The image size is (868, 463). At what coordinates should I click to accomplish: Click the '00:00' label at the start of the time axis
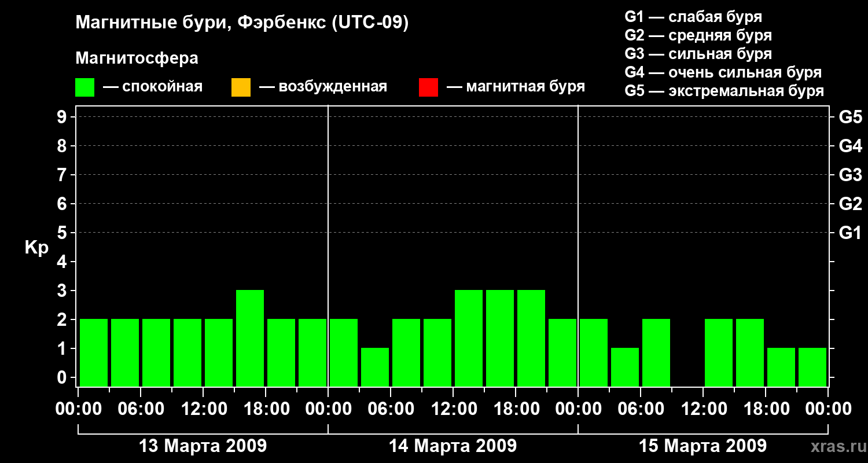coord(78,409)
